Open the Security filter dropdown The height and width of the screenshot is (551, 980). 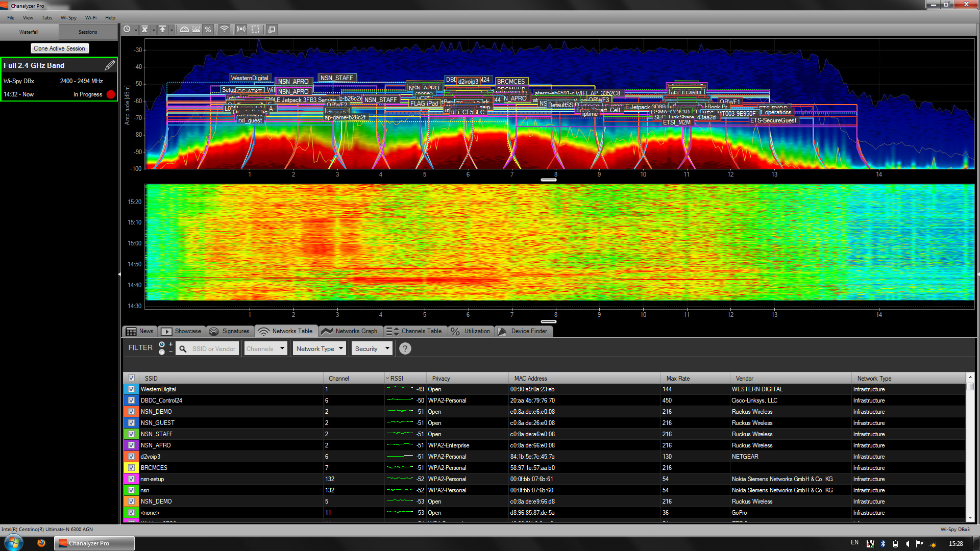click(372, 349)
